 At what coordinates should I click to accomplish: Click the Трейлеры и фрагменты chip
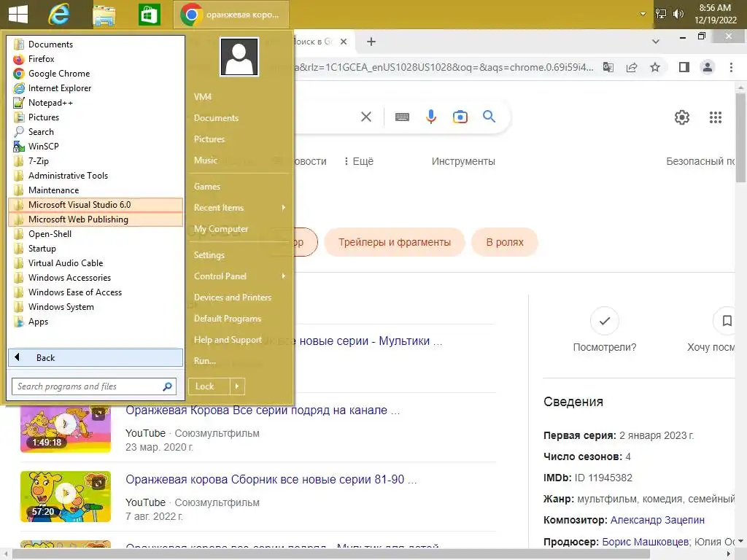click(x=395, y=242)
